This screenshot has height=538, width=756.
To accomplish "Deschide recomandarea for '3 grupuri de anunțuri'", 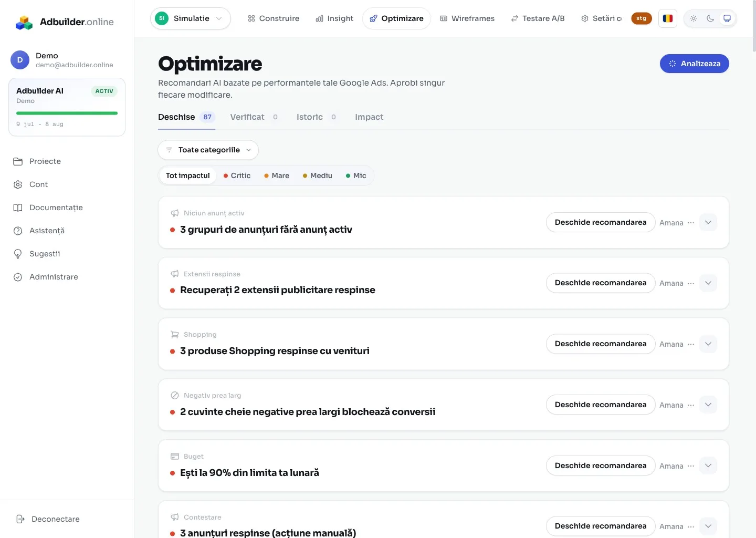I will [601, 222].
